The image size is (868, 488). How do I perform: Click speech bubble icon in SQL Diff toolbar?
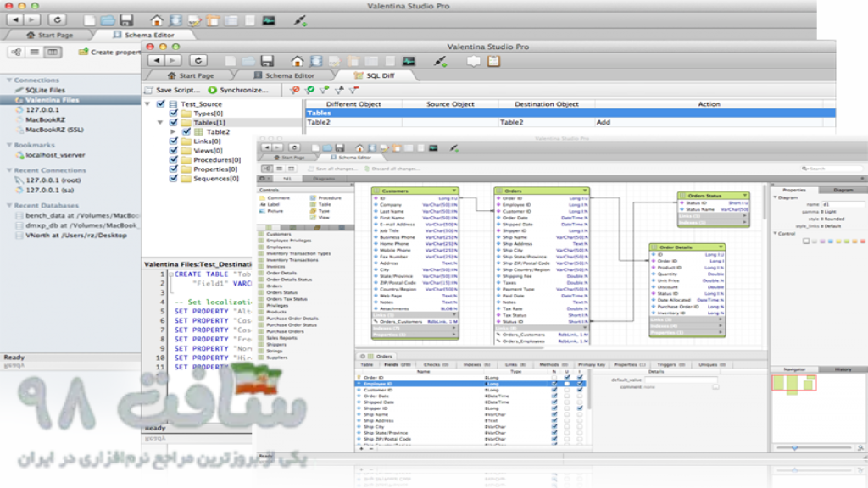pos(473,61)
